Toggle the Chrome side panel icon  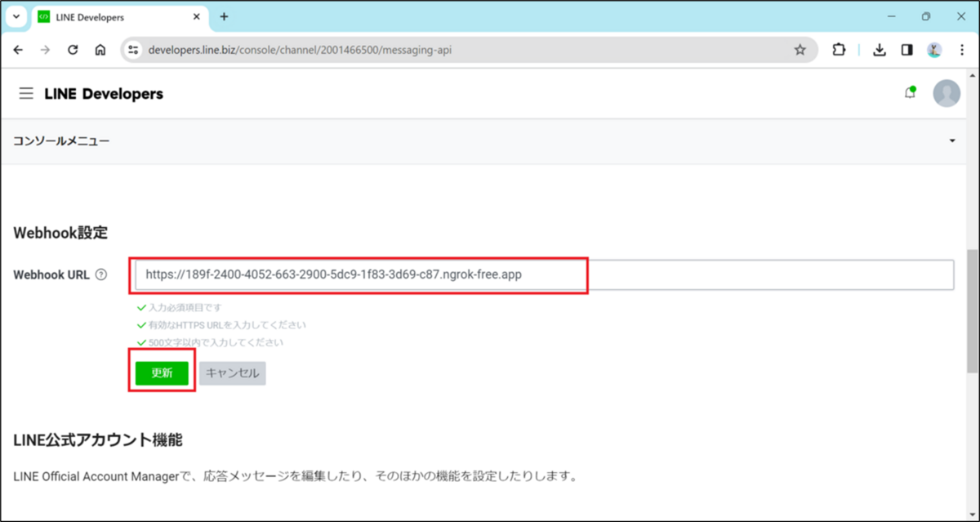pos(906,50)
